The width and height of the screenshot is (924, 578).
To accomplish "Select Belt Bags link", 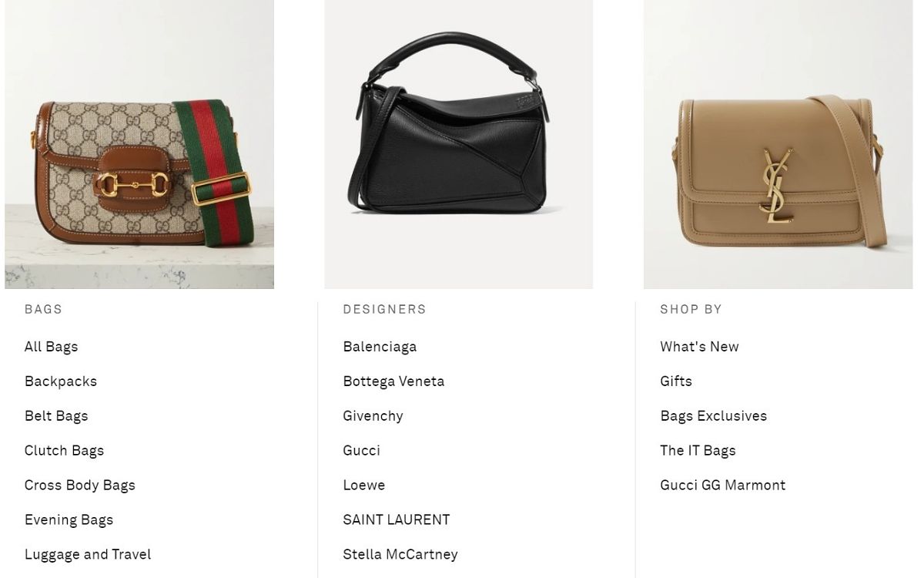I will (56, 416).
